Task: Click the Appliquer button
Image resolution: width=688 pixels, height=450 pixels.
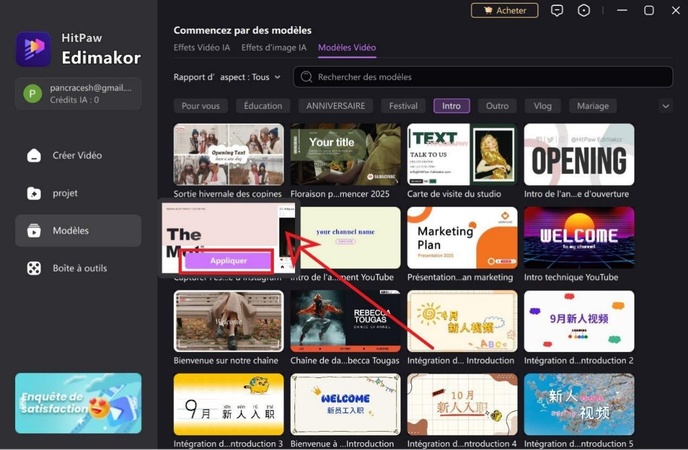Action: 228,260
